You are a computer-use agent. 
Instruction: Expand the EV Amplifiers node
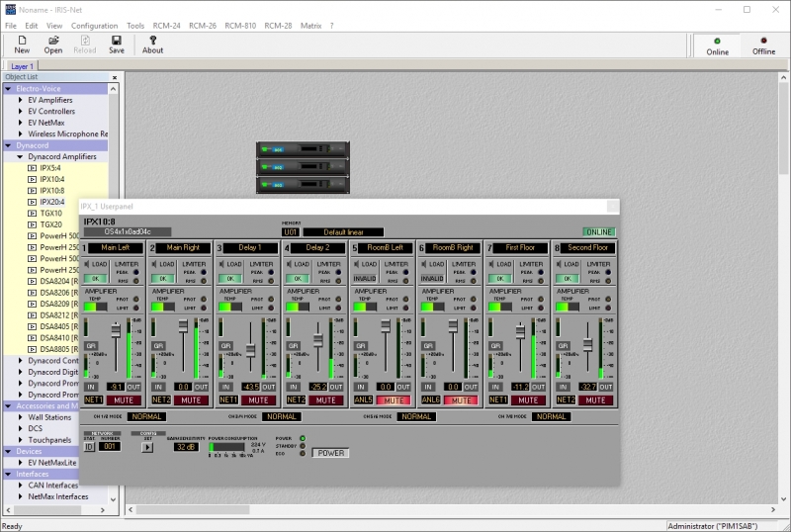[20, 100]
